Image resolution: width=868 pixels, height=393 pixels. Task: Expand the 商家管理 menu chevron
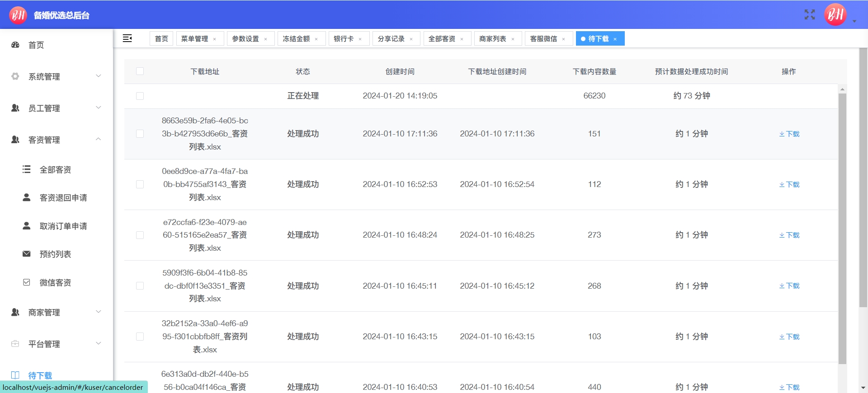point(99,312)
